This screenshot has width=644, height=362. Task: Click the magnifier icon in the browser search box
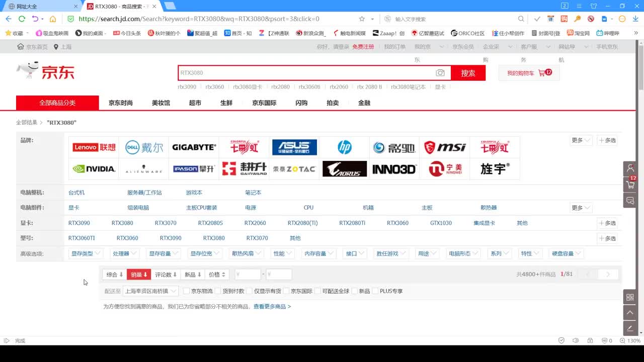tap(521, 19)
